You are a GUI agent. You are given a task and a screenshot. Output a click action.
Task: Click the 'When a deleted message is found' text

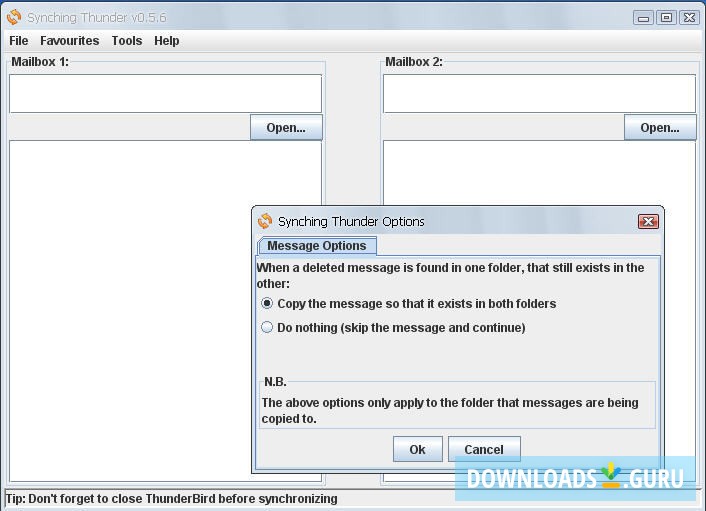click(450, 276)
